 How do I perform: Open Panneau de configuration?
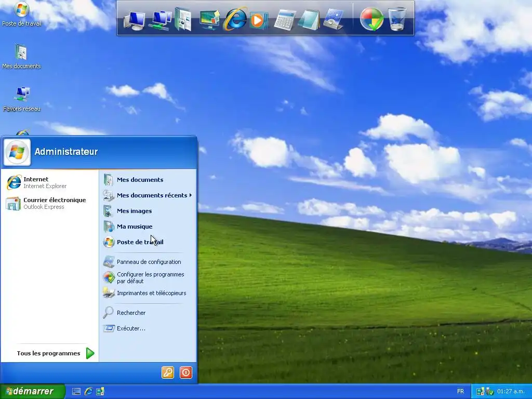[x=148, y=262]
